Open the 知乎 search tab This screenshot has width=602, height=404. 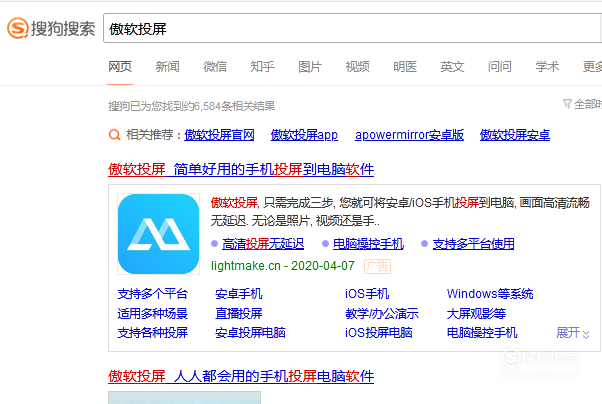click(x=262, y=67)
